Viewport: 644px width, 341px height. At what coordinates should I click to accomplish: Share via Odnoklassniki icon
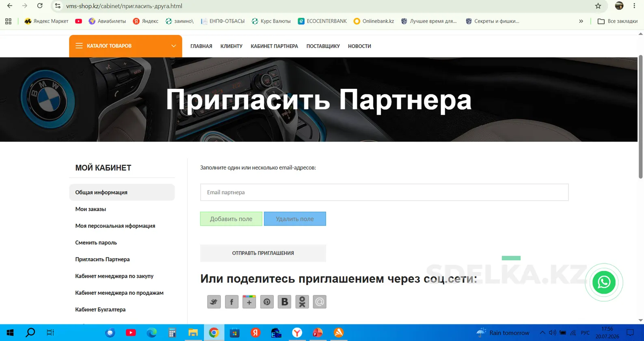[302, 302]
